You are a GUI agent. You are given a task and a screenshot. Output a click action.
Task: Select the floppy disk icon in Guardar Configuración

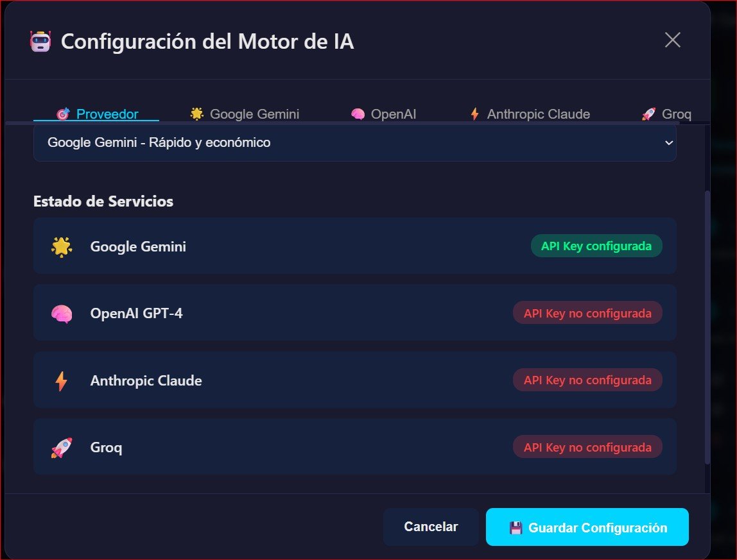click(x=516, y=527)
